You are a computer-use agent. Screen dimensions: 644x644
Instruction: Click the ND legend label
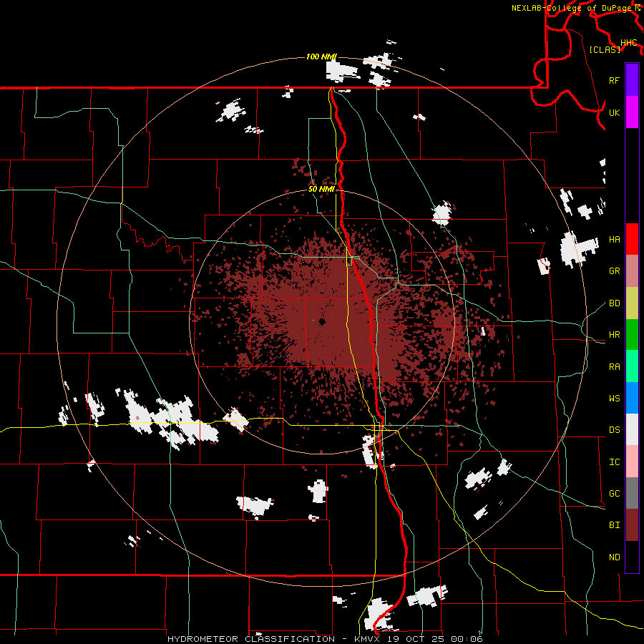614,557
